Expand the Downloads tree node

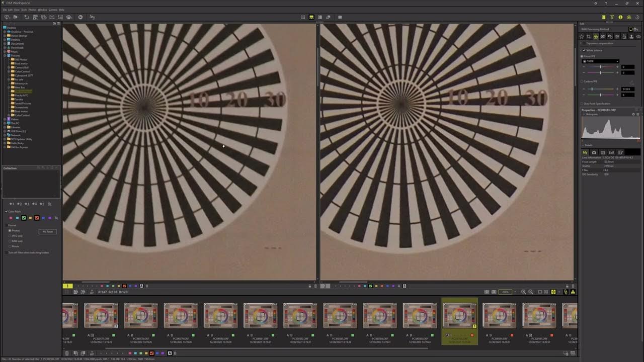(x=5, y=48)
